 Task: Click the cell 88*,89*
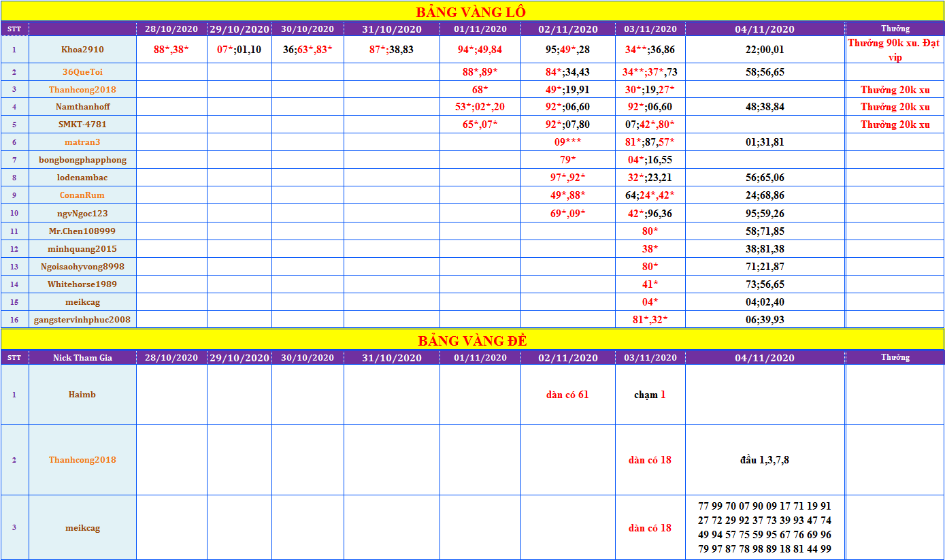coord(480,71)
